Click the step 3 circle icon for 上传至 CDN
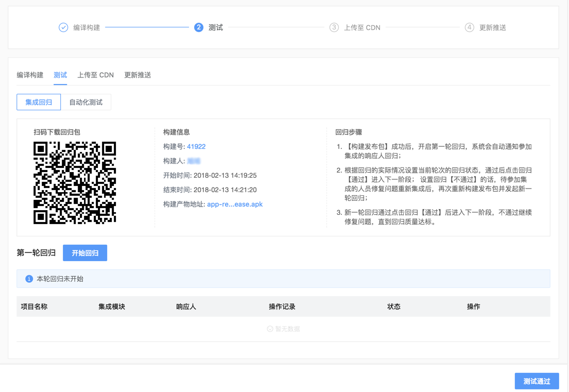 (x=334, y=28)
